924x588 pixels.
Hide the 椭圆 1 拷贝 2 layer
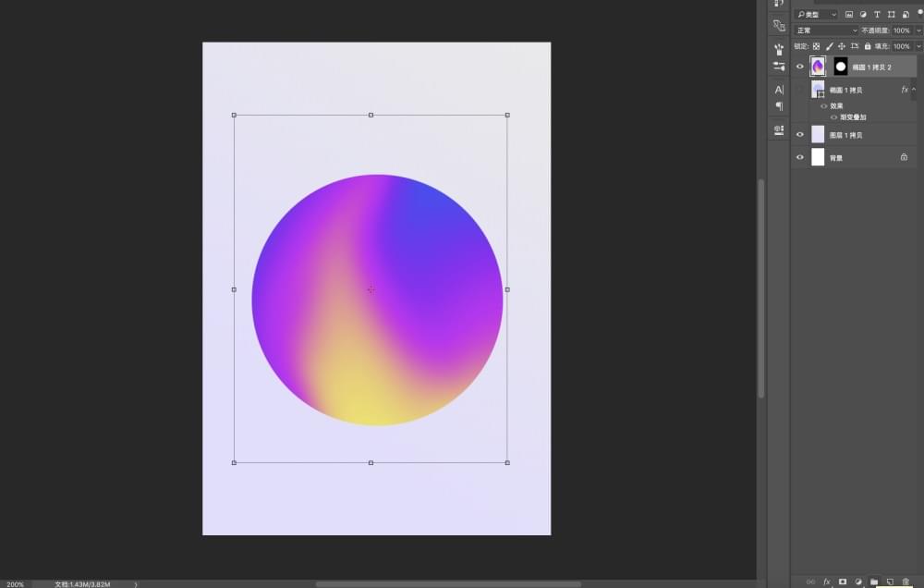799,67
